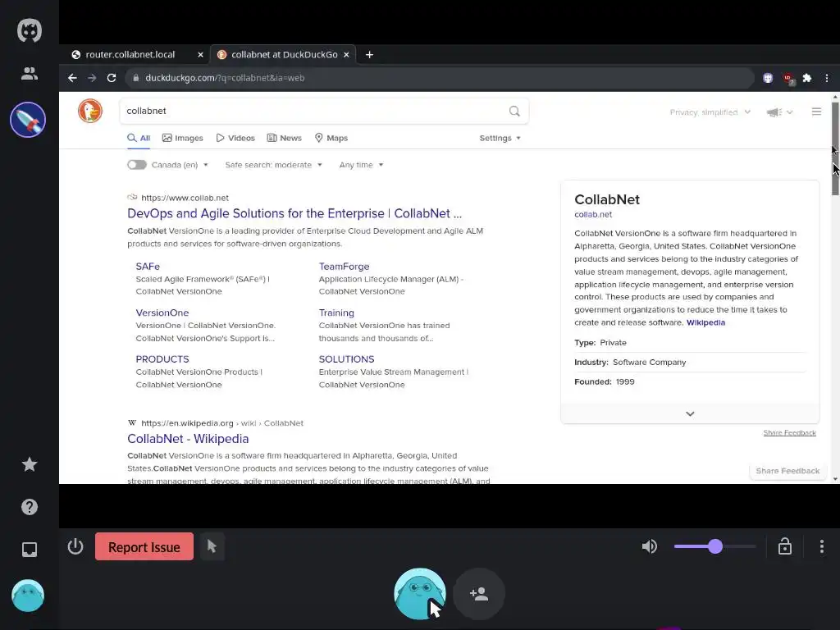
Task: Select the All search category
Action: pos(139,138)
